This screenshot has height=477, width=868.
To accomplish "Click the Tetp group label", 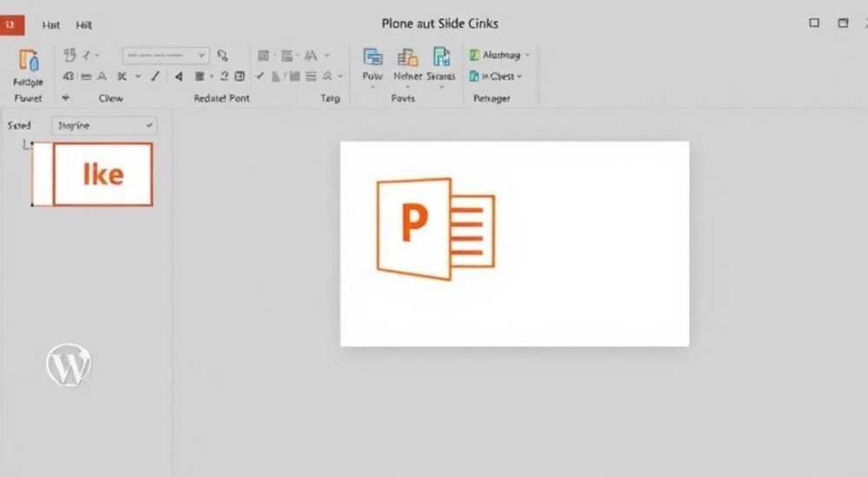I will (331, 98).
